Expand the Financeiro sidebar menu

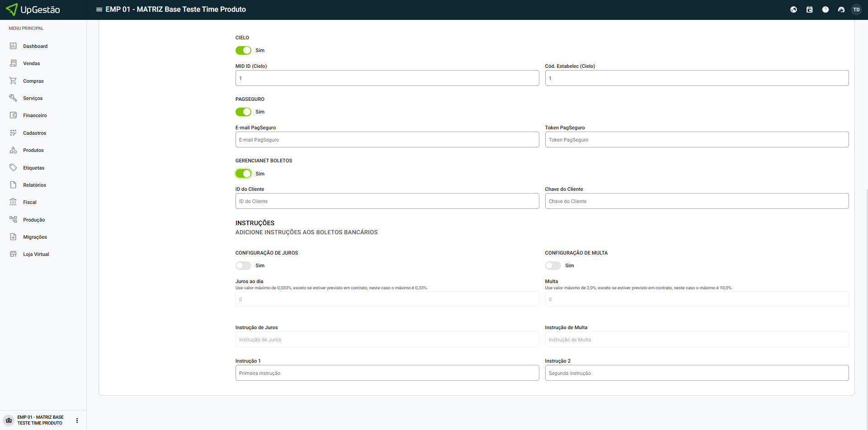(x=35, y=116)
